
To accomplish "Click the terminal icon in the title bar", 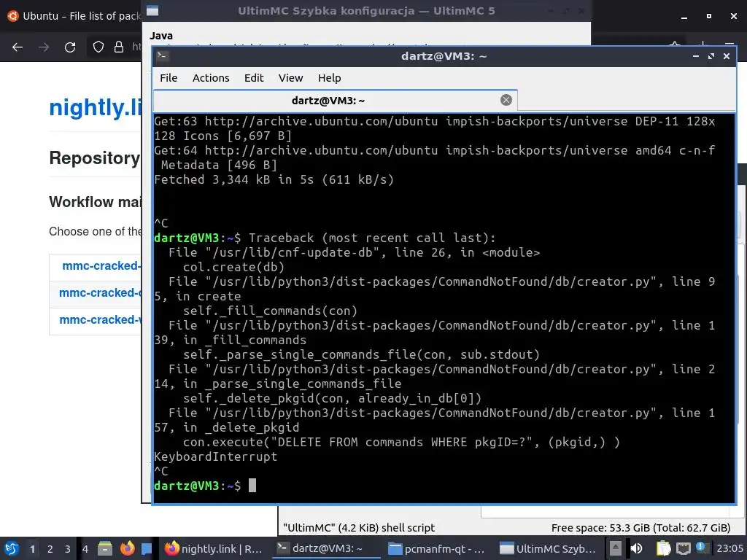I will pyautogui.click(x=161, y=55).
